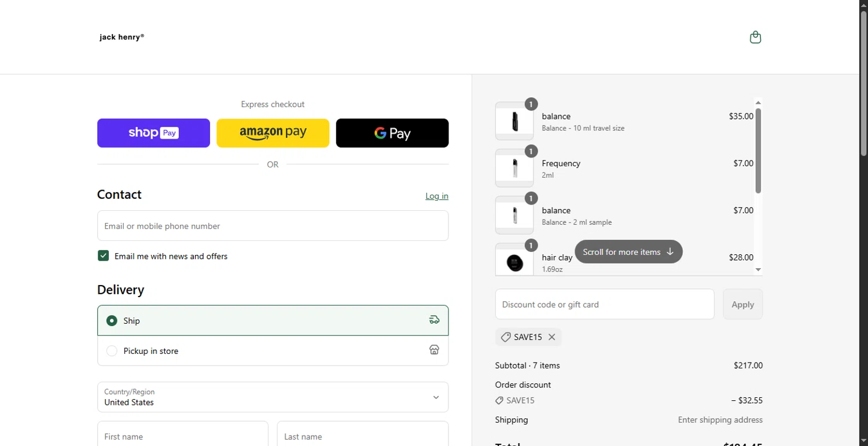Click the $7.00 Frequency price
This screenshot has height=446, width=868.
pos(743,163)
